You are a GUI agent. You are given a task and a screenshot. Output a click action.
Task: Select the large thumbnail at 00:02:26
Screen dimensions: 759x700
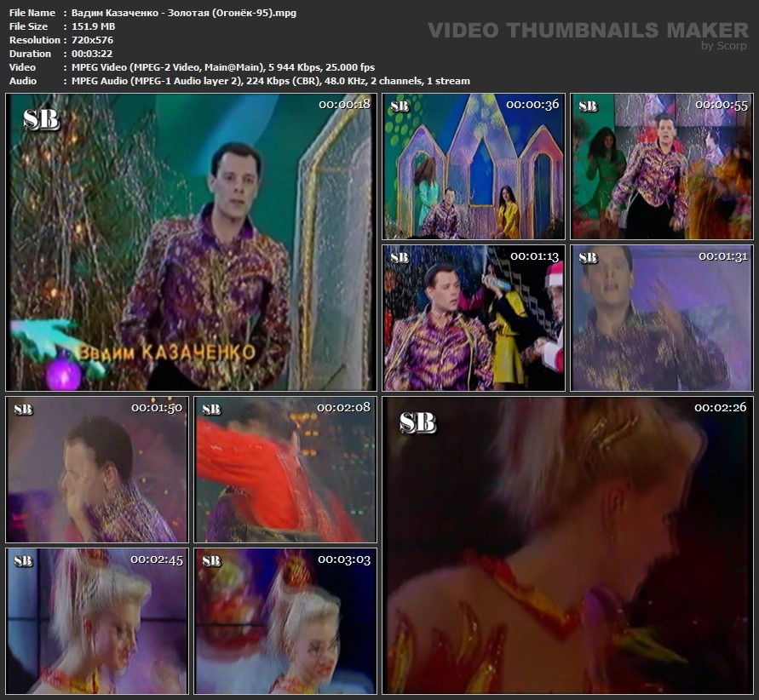(x=567, y=545)
